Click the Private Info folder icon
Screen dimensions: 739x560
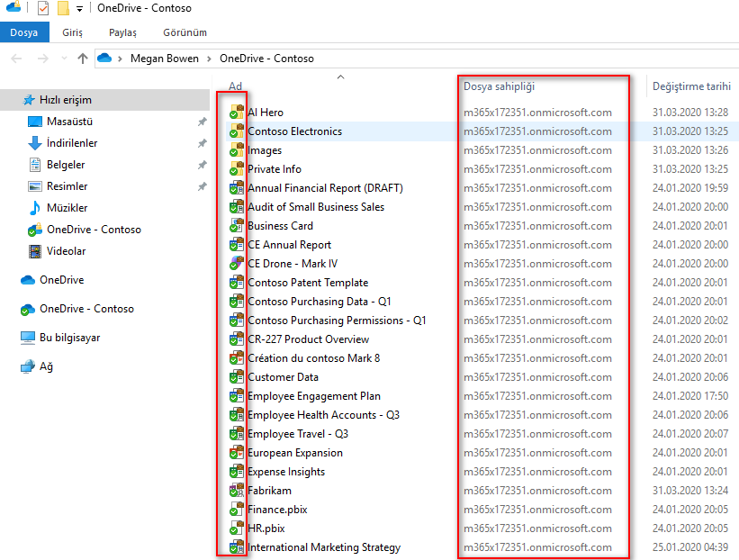[237, 168]
